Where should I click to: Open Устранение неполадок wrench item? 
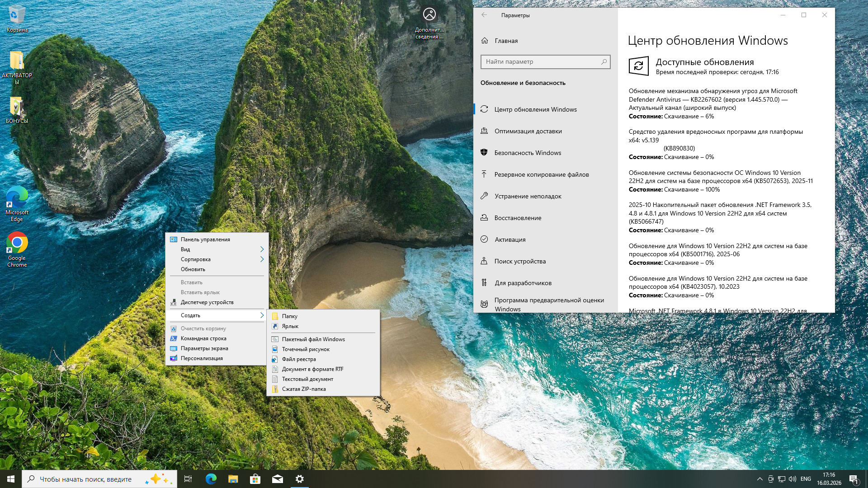coord(528,196)
